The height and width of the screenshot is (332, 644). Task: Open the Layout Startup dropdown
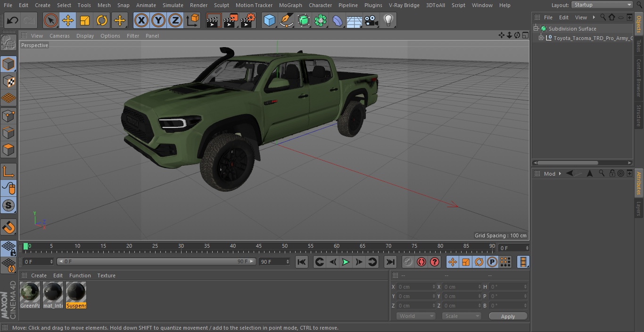[602, 5]
